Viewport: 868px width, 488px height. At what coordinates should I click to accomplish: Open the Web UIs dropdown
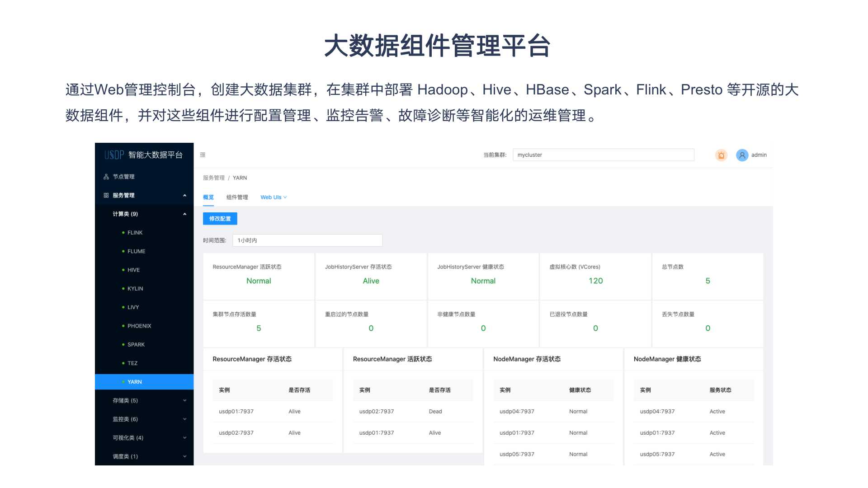[273, 197]
